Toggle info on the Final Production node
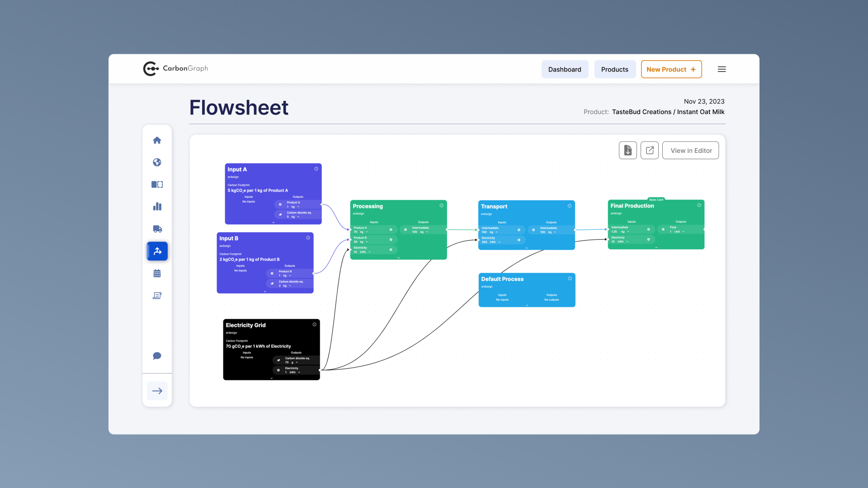The width and height of the screenshot is (868, 488). [698, 205]
